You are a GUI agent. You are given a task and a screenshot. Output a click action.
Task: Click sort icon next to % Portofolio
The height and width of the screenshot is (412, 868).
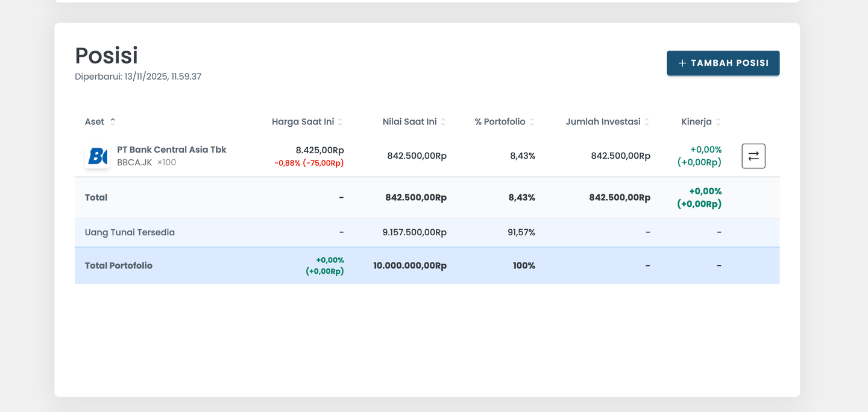(x=532, y=122)
